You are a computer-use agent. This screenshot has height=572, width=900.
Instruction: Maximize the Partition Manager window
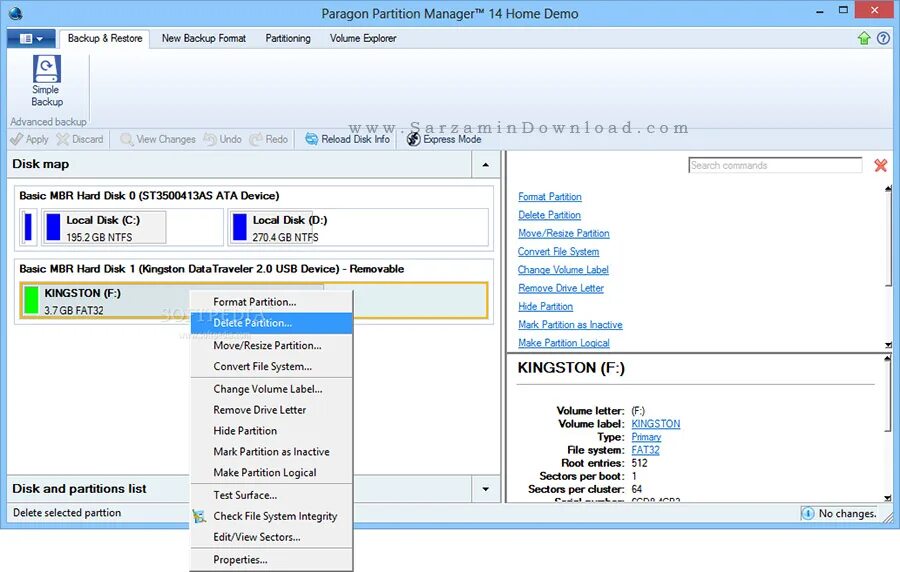[843, 10]
